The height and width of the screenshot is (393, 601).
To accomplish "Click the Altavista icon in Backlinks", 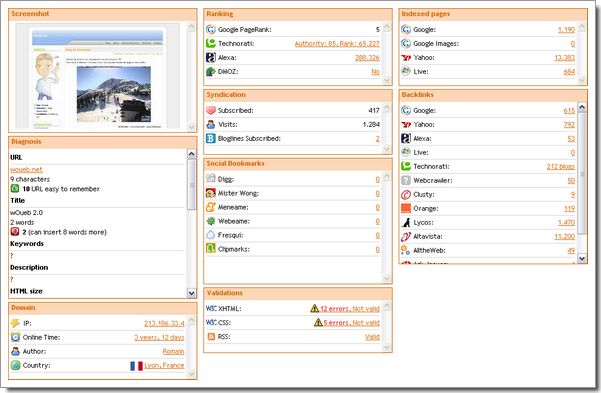I will point(406,236).
